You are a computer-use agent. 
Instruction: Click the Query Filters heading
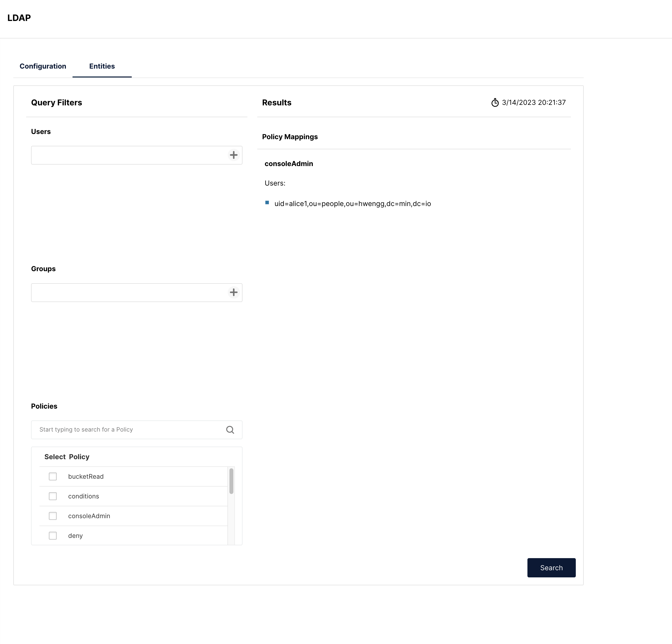pyautogui.click(x=56, y=103)
